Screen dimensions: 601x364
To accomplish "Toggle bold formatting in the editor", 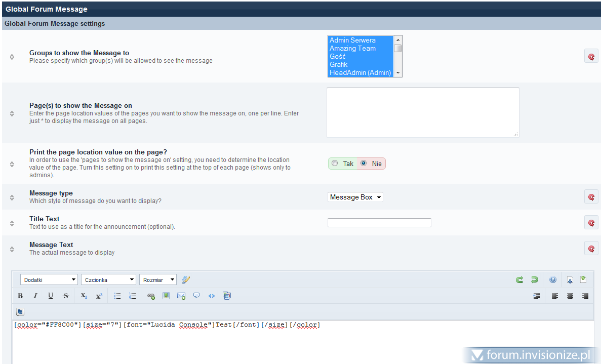I will (x=20, y=296).
